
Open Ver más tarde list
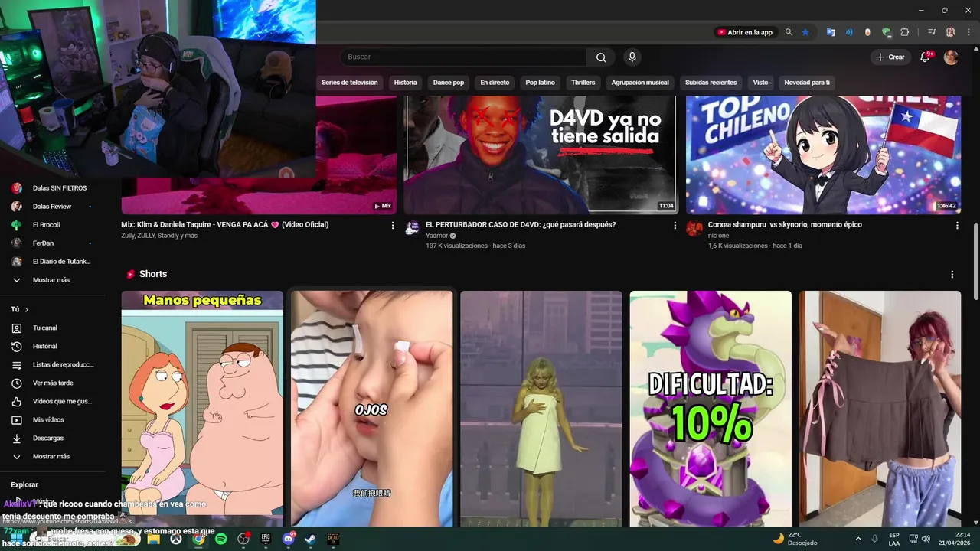(53, 383)
